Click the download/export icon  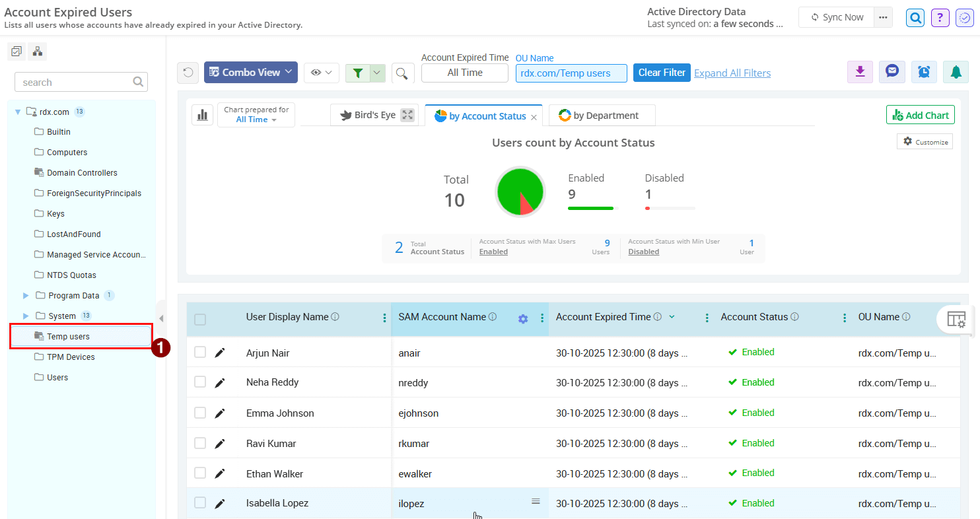pos(860,72)
